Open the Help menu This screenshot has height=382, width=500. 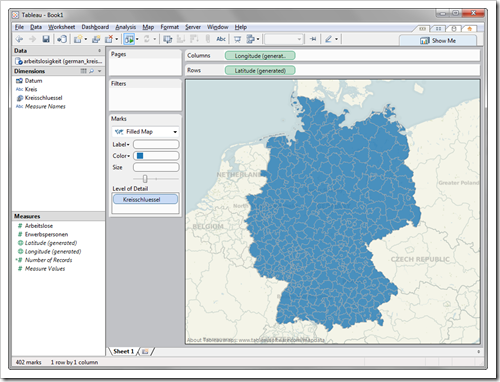[x=241, y=27]
